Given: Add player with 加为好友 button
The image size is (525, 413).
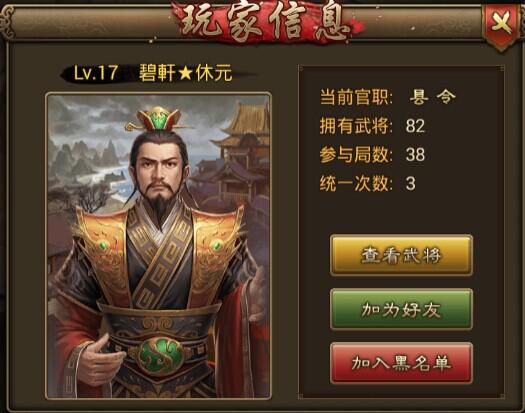Looking at the screenshot, I should pos(401,309).
